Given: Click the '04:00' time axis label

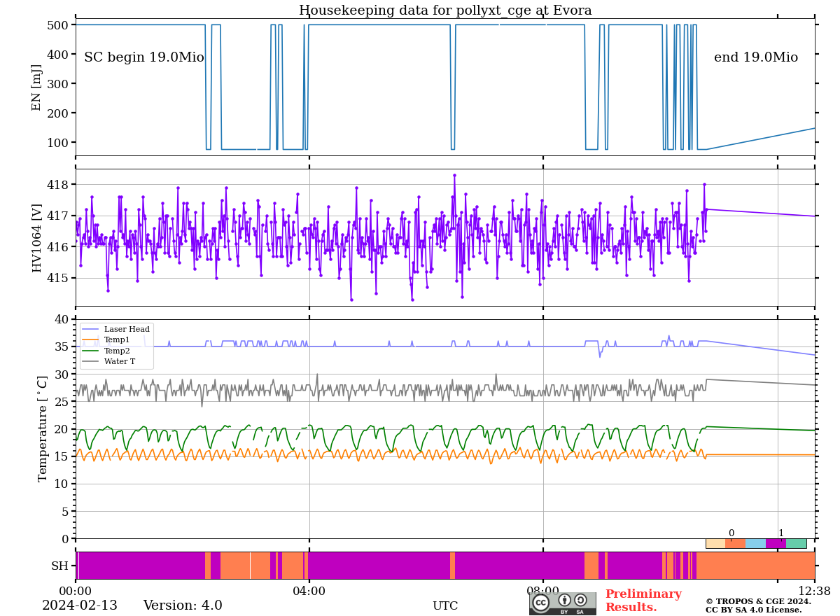Looking at the screenshot, I should 309,591.
